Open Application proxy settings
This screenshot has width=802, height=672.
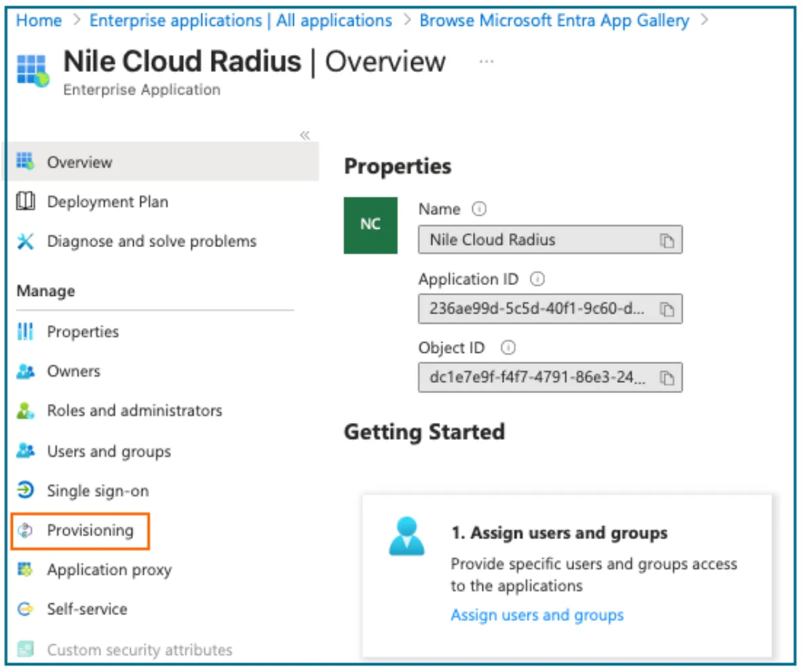[x=109, y=570]
